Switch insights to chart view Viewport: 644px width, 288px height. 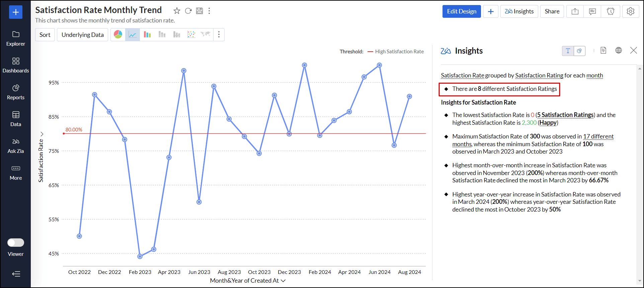[x=579, y=51]
